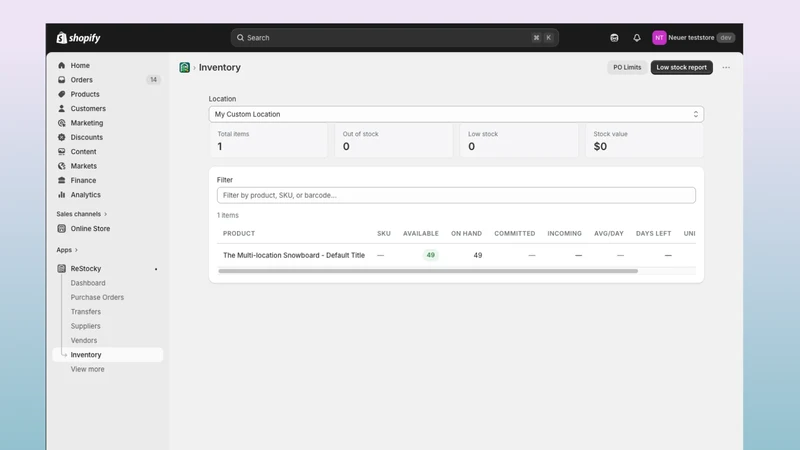
Task: Click the store icon beside the bell
Action: (614, 38)
